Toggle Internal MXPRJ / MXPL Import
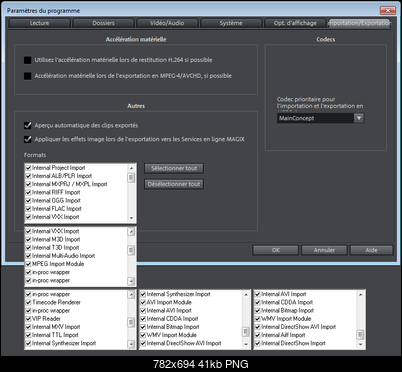The height and width of the screenshot is (372, 402). tap(29, 184)
